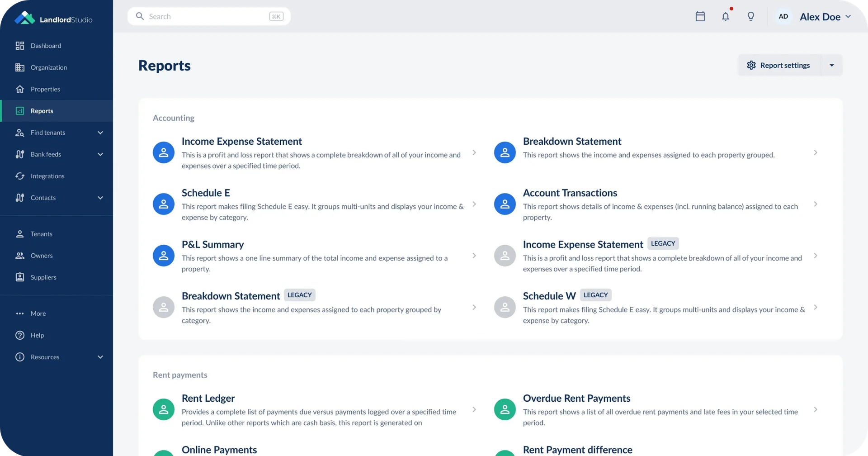Expand the Bank feeds chevron
This screenshot has width=868, height=456.
coord(100,154)
